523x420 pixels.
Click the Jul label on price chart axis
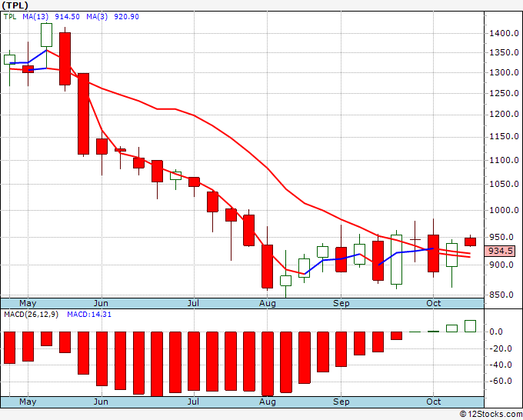(x=193, y=303)
